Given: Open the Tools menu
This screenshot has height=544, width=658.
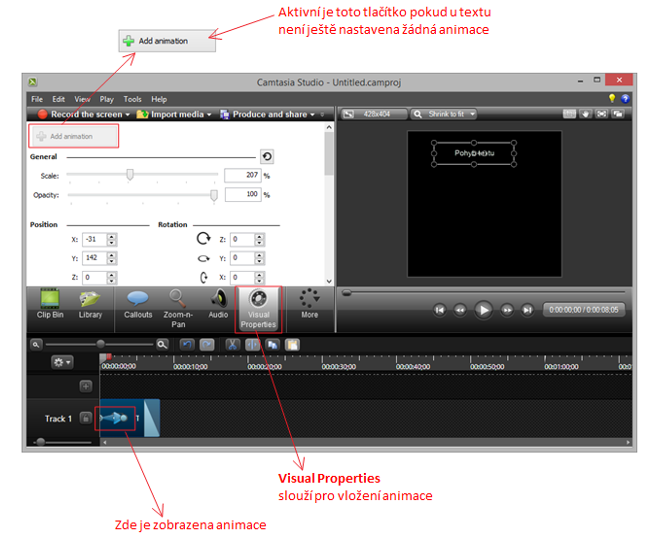Looking at the screenshot, I should point(133,99).
